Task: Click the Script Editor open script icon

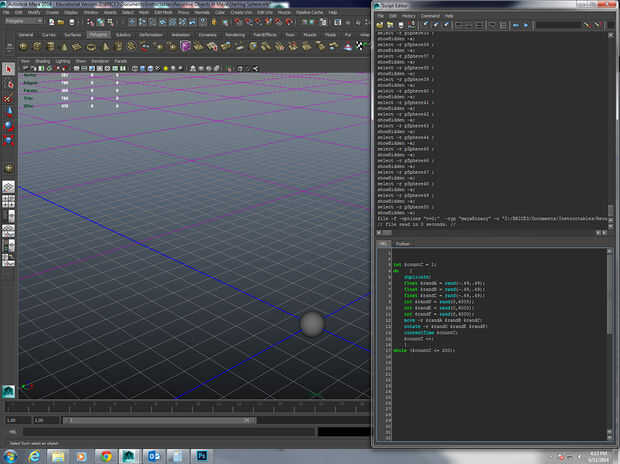Action: point(381,26)
